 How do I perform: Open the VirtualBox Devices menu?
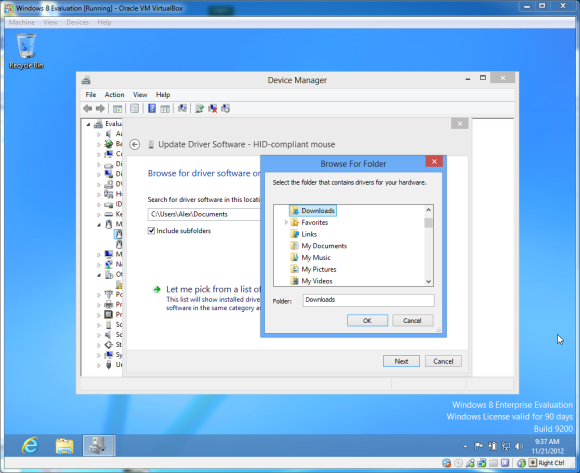point(77,22)
